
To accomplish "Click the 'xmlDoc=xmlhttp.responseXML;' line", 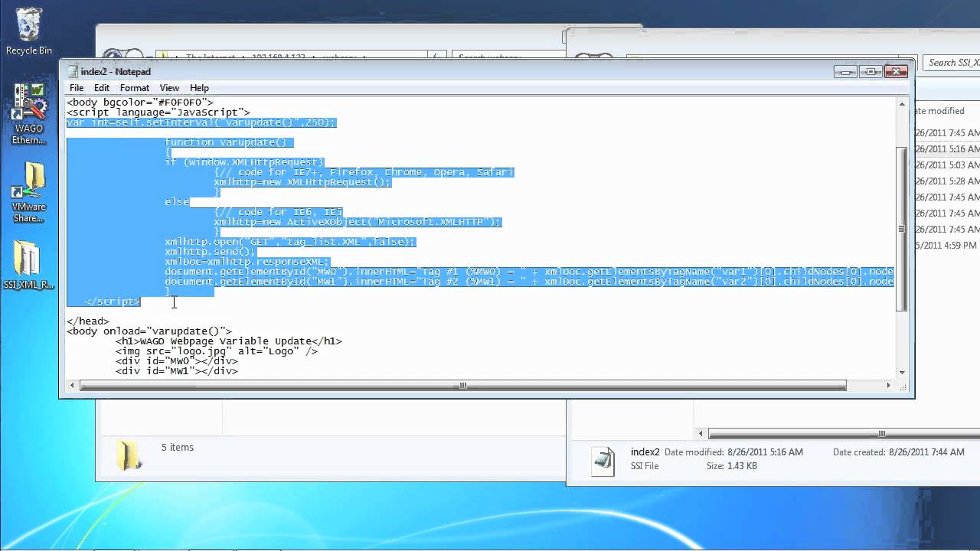I will tap(247, 261).
